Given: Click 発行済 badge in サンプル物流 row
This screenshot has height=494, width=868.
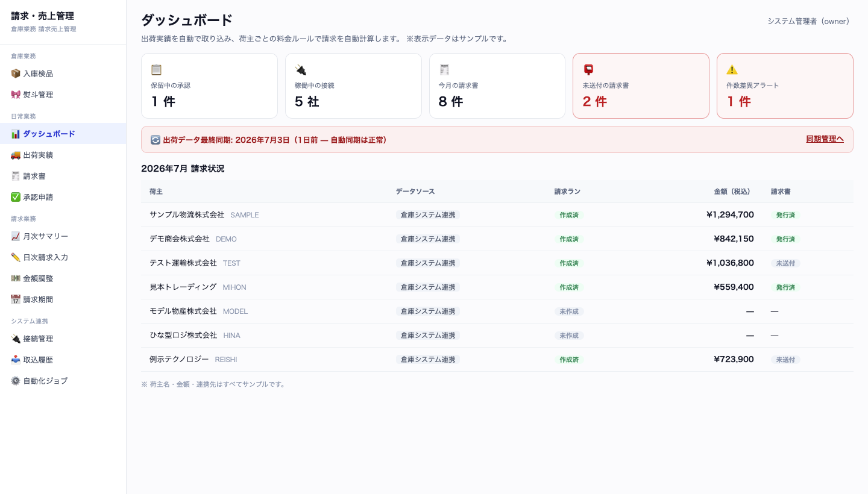Looking at the screenshot, I should (x=785, y=215).
